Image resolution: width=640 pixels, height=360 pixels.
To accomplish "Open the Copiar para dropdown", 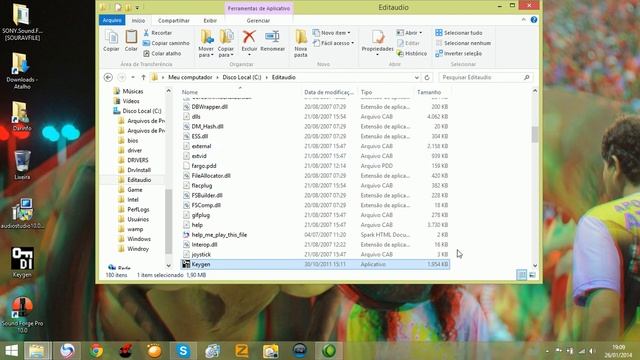I will click(226, 43).
